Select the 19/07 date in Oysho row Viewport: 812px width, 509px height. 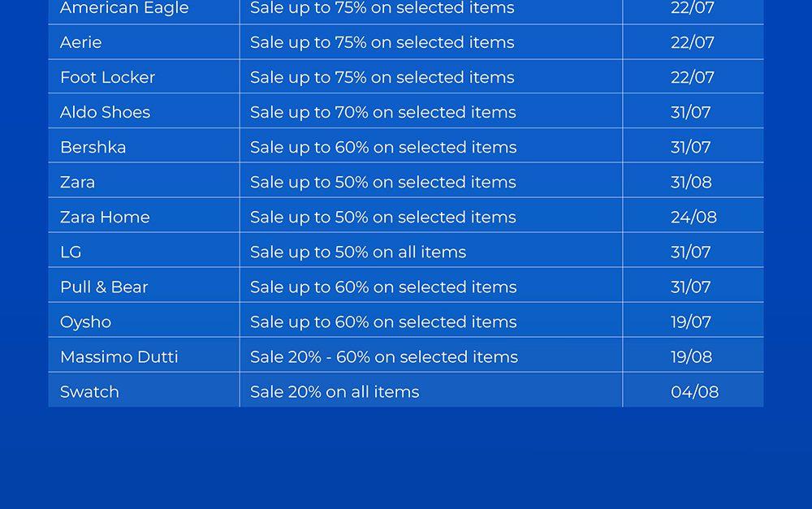pos(690,321)
